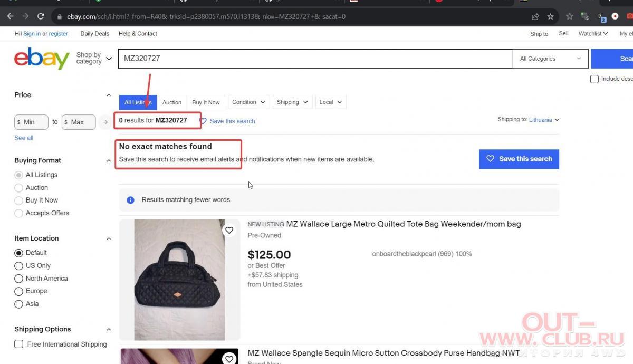
Task: Click the blue Search button
Action: point(612,59)
